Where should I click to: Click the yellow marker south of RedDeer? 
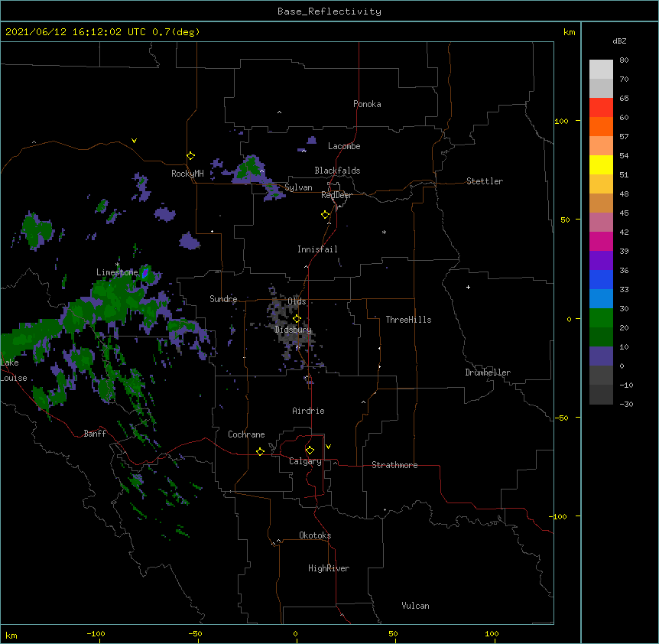pyautogui.click(x=325, y=215)
